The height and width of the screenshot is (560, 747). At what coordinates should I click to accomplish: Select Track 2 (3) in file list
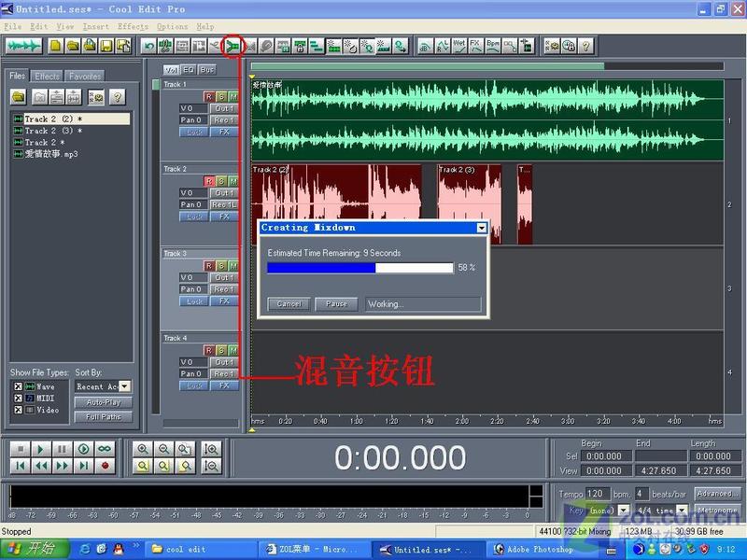tap(53, 131)
